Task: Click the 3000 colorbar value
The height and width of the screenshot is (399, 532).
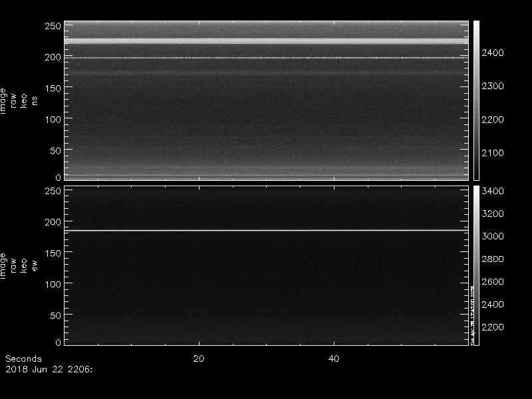Action: click(x=493, y=236)
